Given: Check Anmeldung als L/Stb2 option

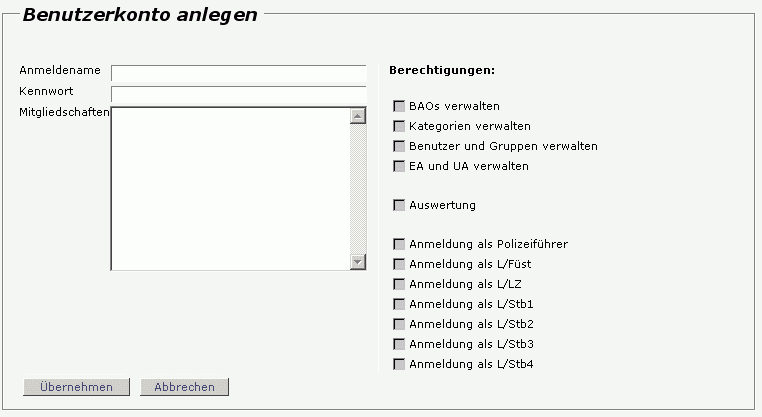Looking at the screenshot, I should pos(399,324).
